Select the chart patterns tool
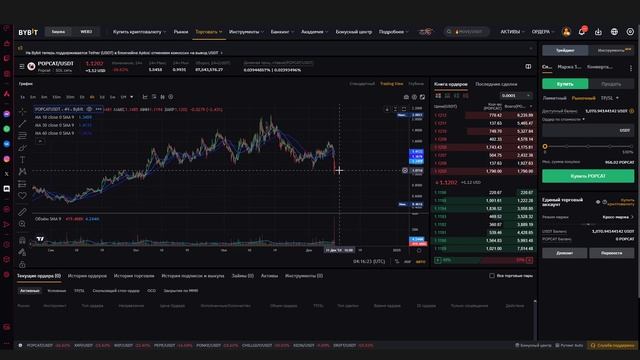Image resolution: width=640 pixels, height=360 pixels. (22, 171)
